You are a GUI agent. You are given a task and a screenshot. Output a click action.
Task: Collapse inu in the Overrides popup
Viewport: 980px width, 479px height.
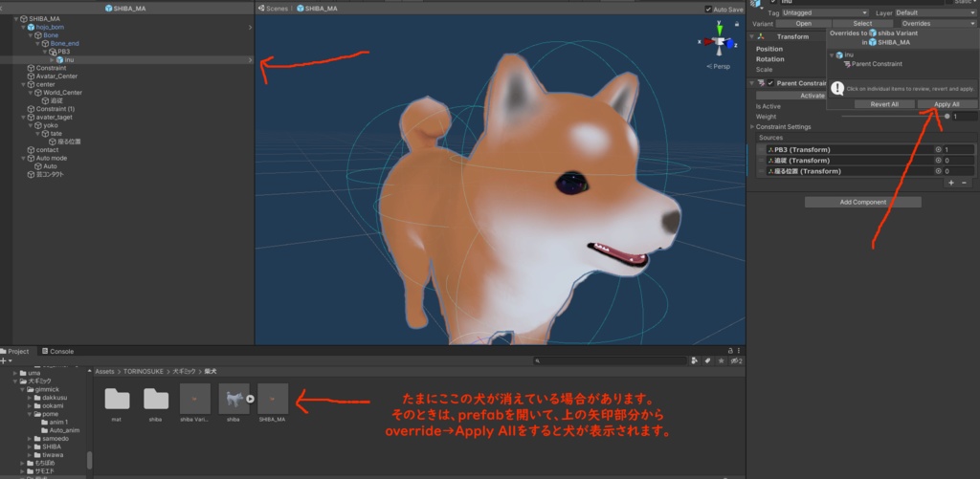click(832, 54)
